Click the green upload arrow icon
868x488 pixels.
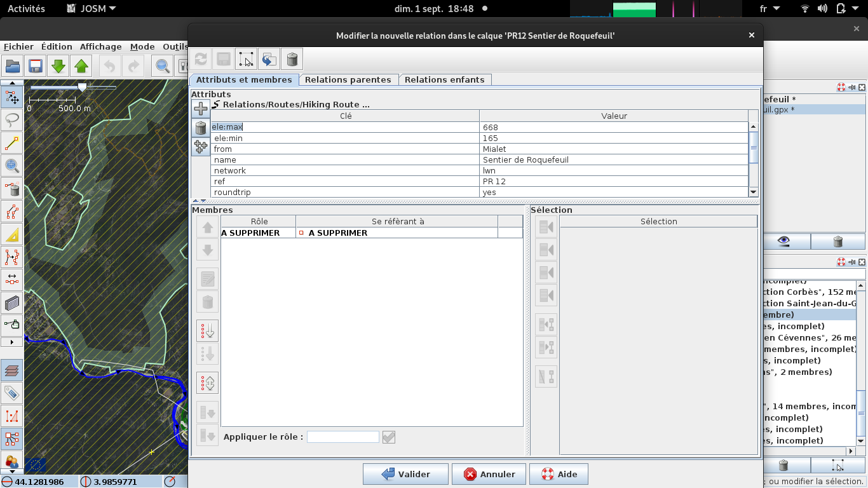coord(81,66)
